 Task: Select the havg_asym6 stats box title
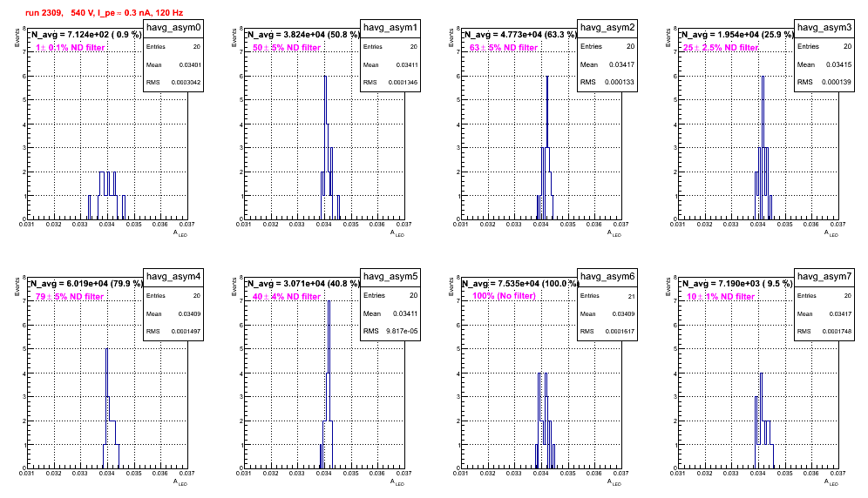pyautogui.click(x=607, y=276)
